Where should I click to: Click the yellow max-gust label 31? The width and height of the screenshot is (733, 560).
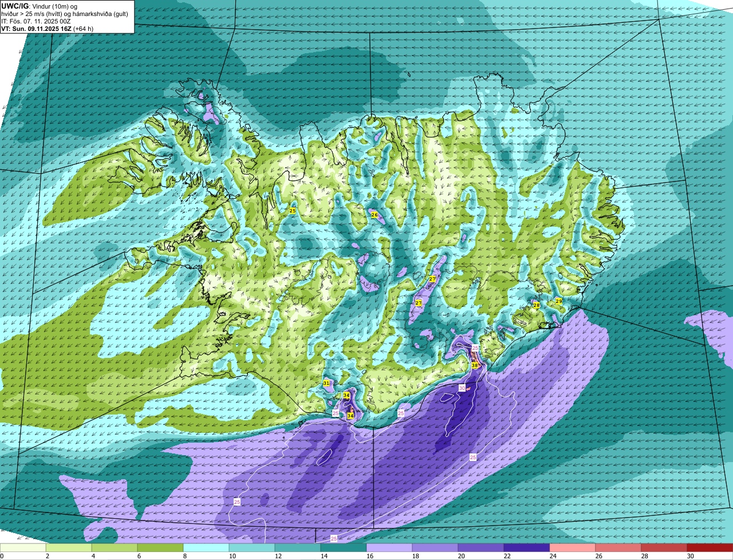(x=326, y=383)
